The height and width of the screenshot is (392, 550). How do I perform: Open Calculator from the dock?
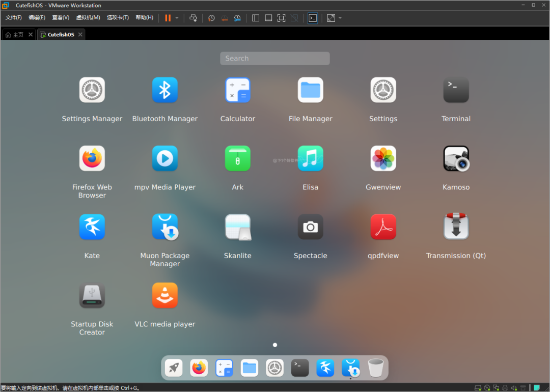(224, 368)
